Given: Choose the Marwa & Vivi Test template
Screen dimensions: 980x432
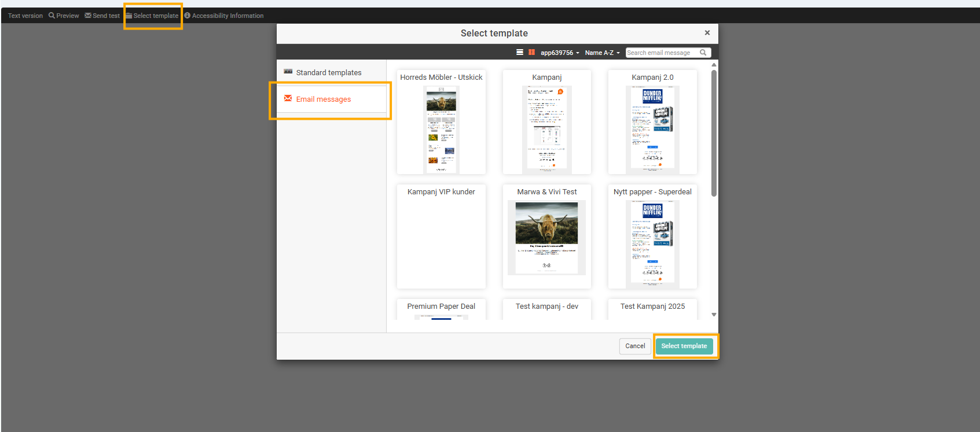Looking at the screenshot, I should pyautogui.click(x=547, y=237).
